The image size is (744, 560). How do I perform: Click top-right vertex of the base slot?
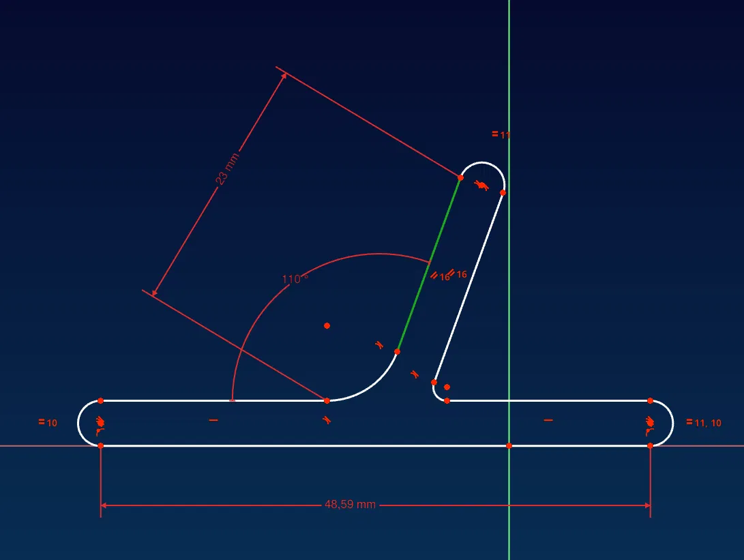(x=650, y=401)
